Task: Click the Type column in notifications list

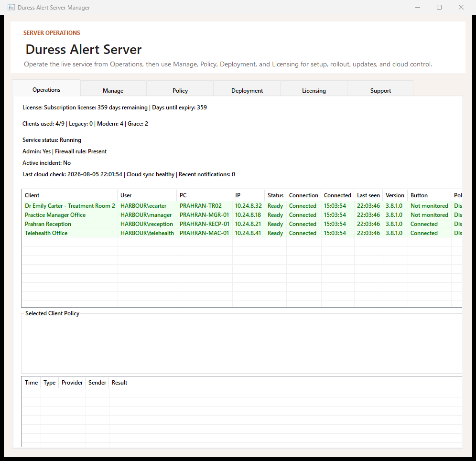Action: (50, 382)
